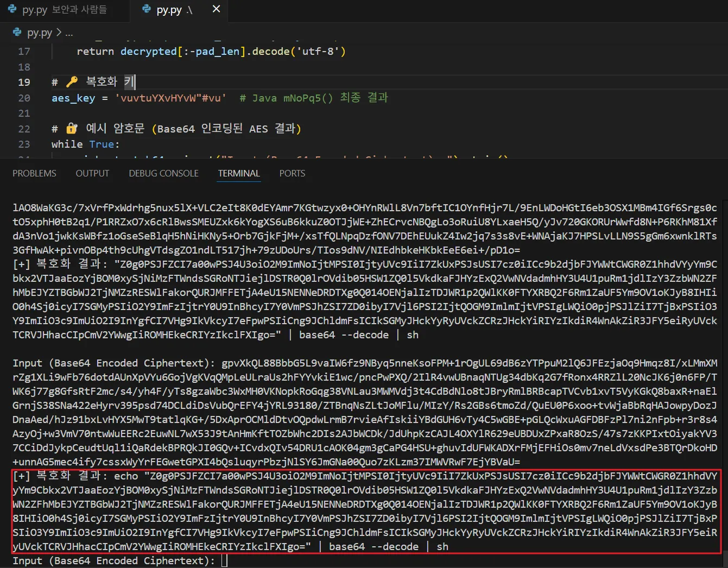Image resolution: width=728 pixels, height=568 pixels.
Task: Open the py.py breadcrumb item
Action: tap(40, 33)
